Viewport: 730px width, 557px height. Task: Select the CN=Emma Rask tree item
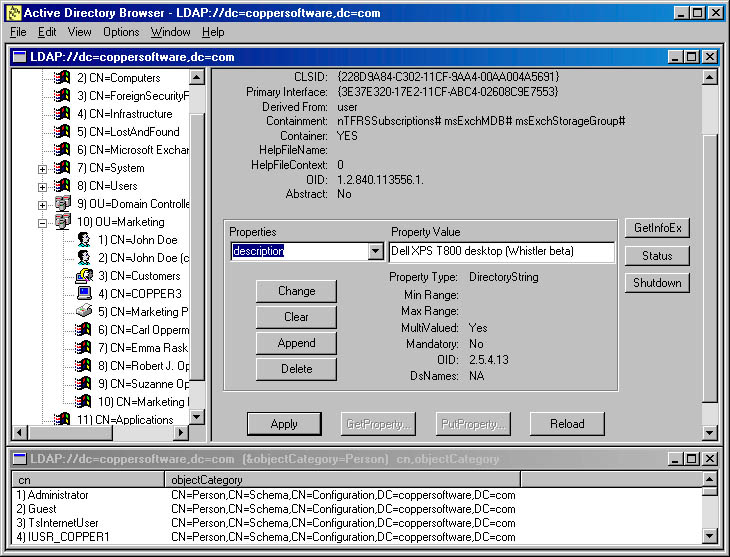click(x=143, y=348)
